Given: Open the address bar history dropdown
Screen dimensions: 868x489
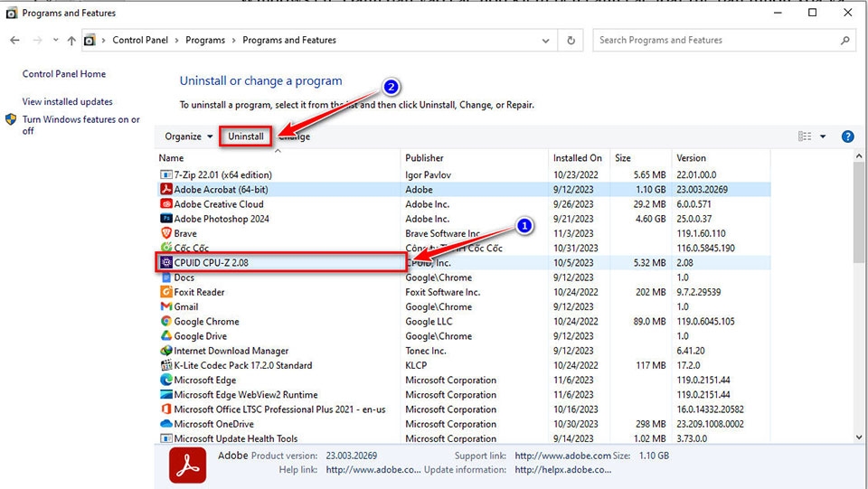Looking at the screenshot, I should (546, 41).
